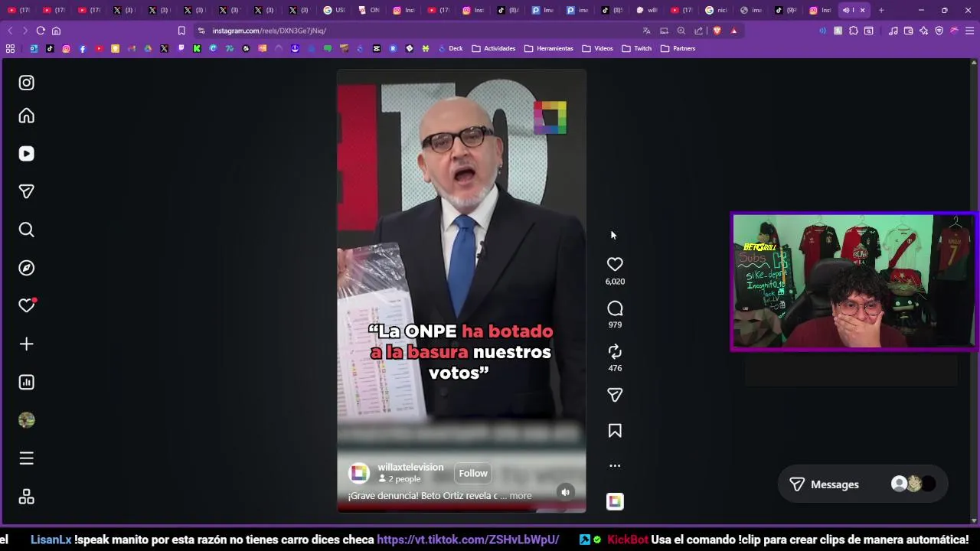Open the dashboard chart icon in sidebar
Screen dimensions: 980x551
pos(27,382)
